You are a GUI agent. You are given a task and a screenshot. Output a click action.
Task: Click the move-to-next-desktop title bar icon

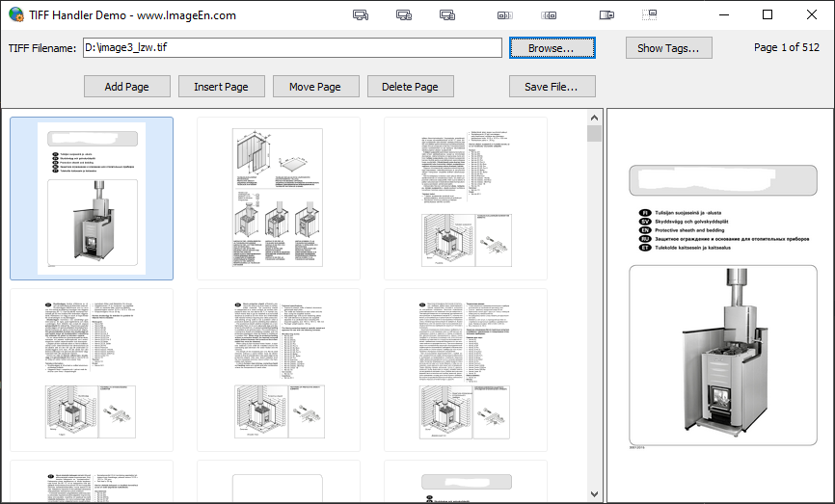click(549, 14)
